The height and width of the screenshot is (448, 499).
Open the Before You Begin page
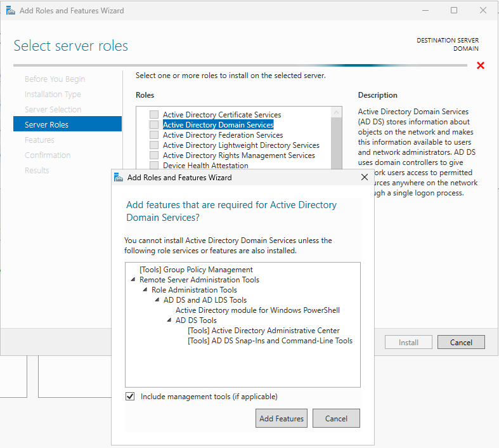click(55, 79)
